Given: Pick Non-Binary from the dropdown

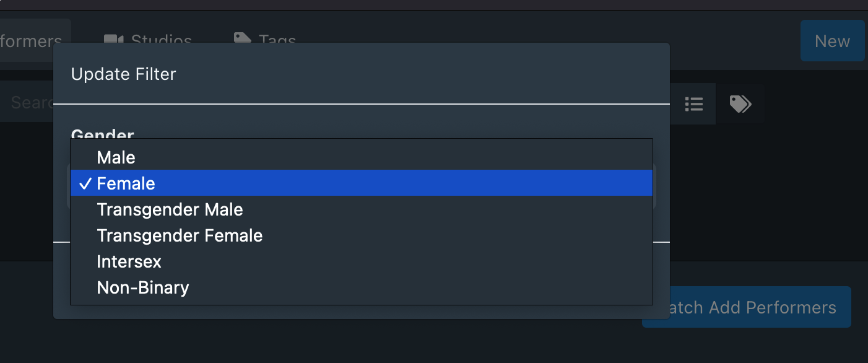Looking at the screenshot, I should click(142, 287).
